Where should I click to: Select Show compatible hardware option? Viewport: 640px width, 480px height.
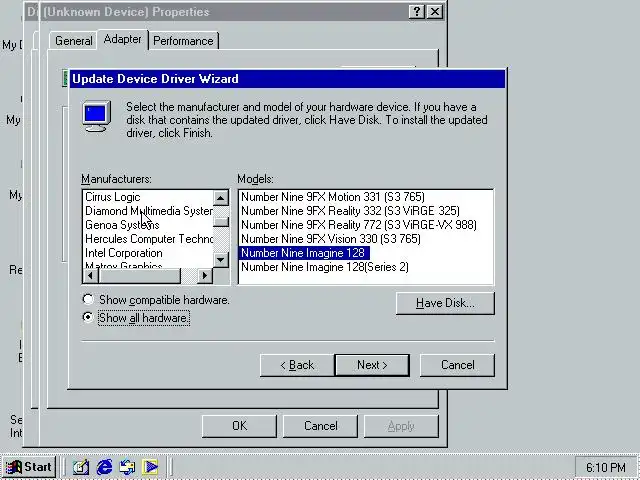click(156, 300)
